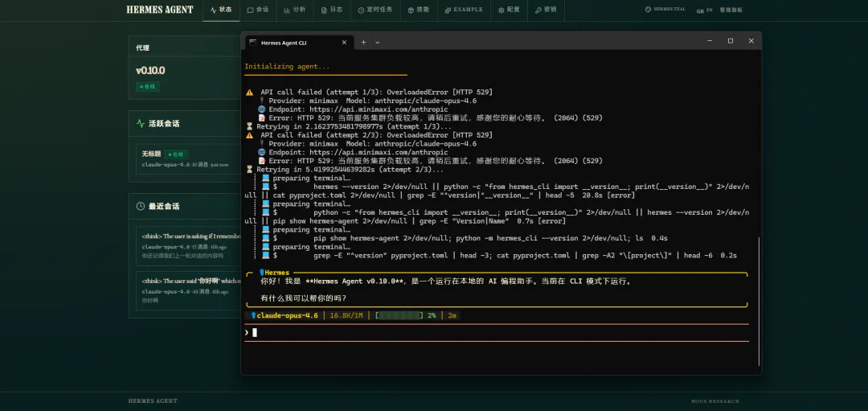Image resolution: width=868 pixels, height=411 pixels.
Task: Open the Hermes Teal theme selector
Action: [x=665, y=10]
